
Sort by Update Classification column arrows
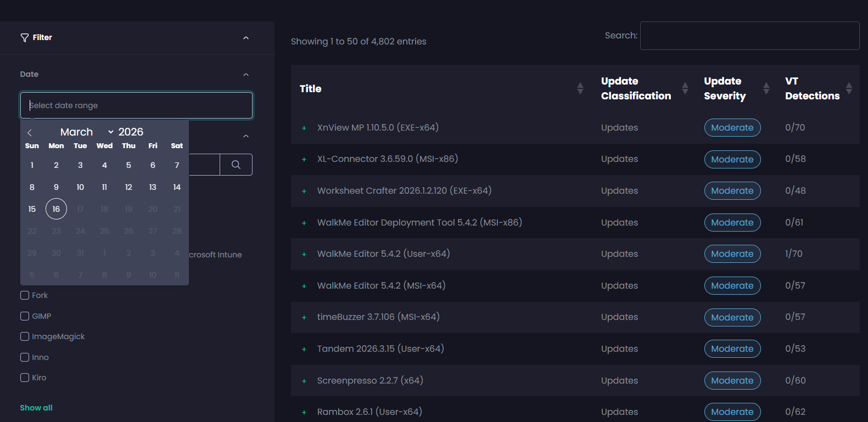(x=685, y=88)
